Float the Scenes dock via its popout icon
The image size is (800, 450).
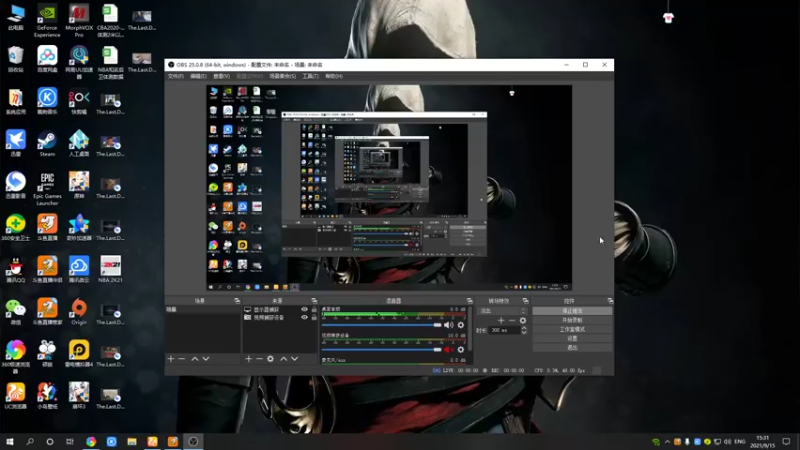pyautogui.click(x=237, y=301)
